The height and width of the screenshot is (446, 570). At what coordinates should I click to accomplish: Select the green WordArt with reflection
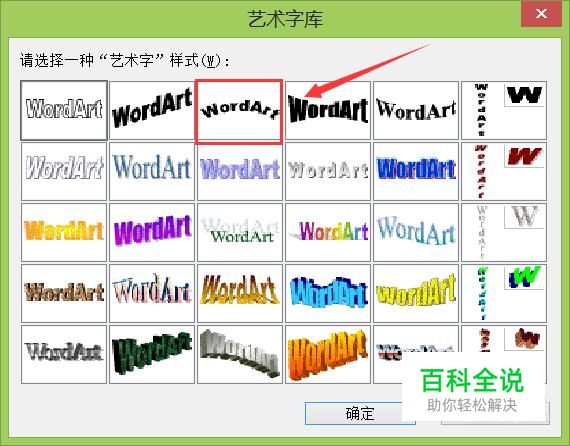pyautogui.click(x=240, y=233)
